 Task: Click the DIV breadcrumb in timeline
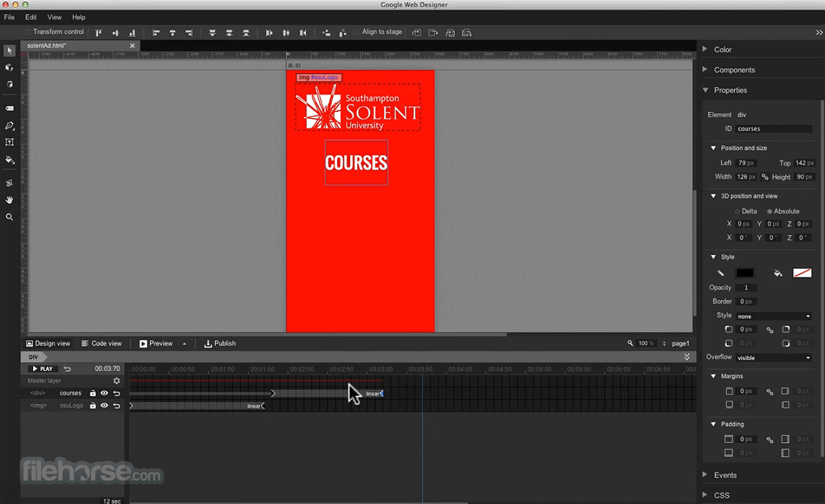[33, 357]
